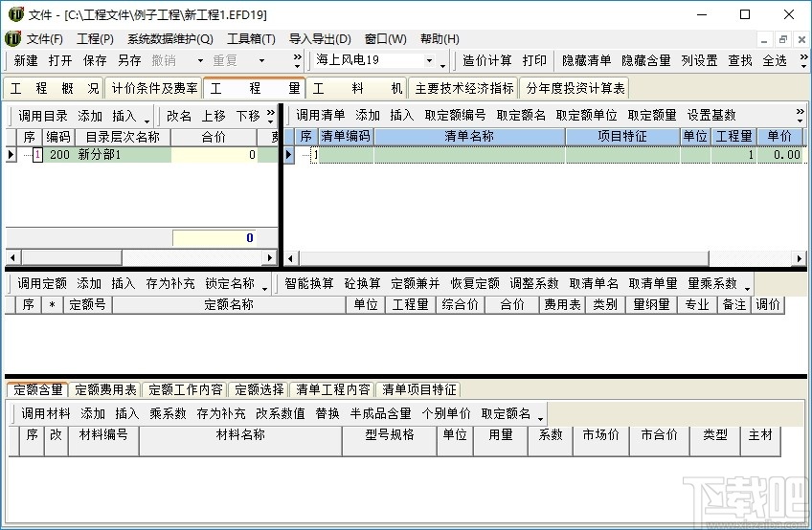Click the 保存 toolbar button
812x530 pixels.
tap(95, 61)
